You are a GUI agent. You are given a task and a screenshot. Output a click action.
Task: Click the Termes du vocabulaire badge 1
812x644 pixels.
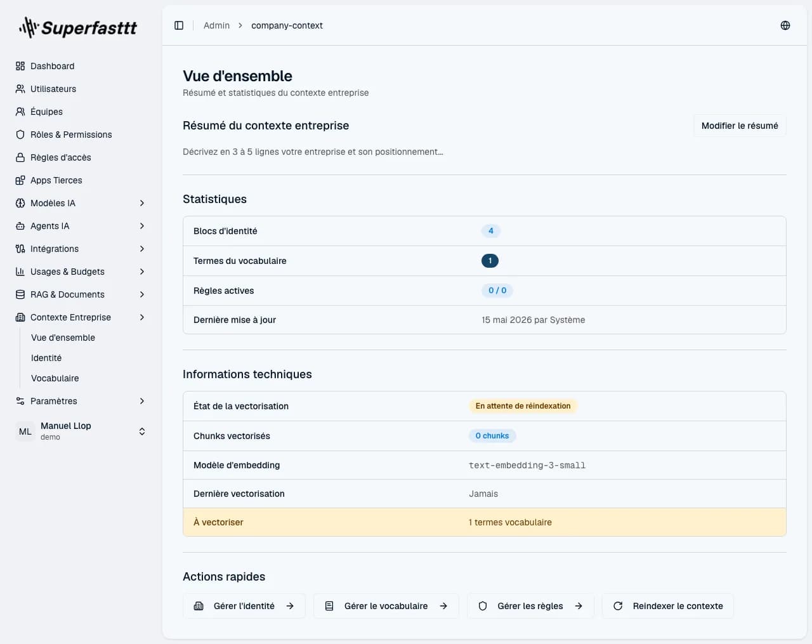490,261
